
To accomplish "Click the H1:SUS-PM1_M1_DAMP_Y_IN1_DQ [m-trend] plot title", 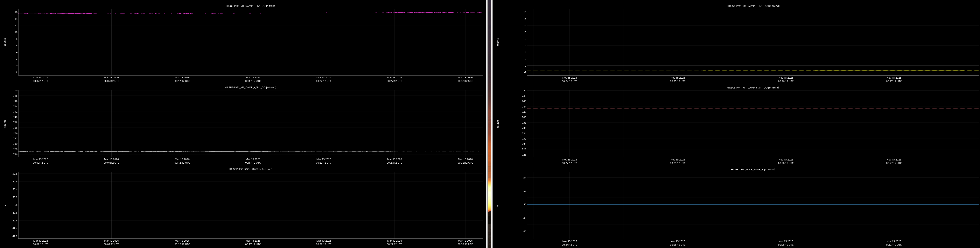I will 753,87.
